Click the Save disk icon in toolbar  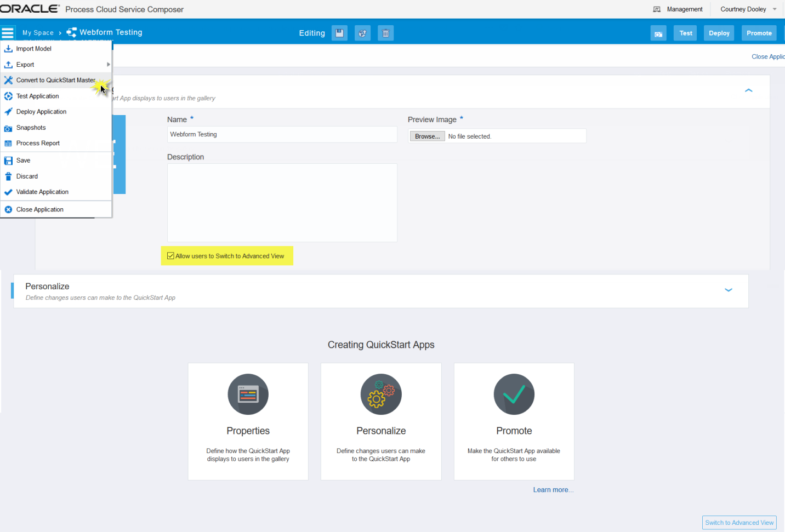(339, 33)
